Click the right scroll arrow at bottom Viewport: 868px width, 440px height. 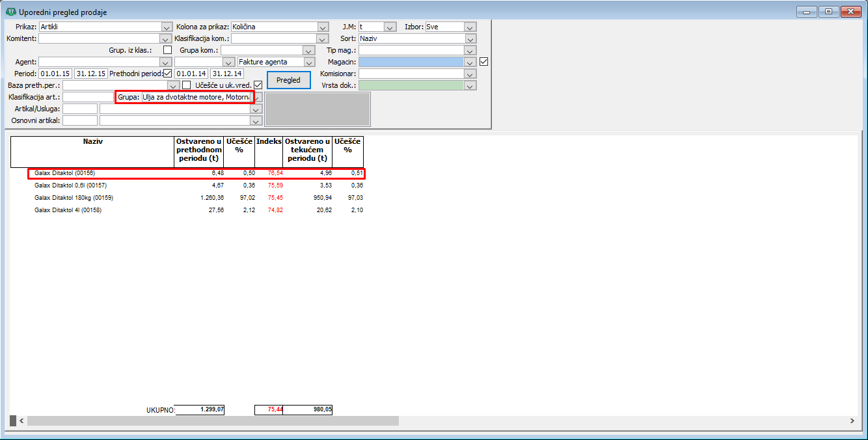pos(852,421)
